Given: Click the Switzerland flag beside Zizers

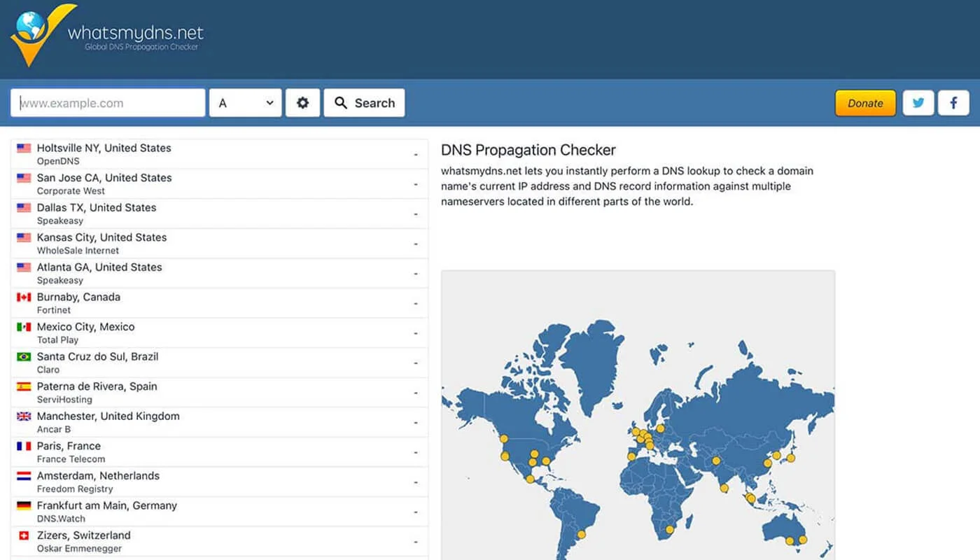Looking at the screenshot, I should 24,535.
